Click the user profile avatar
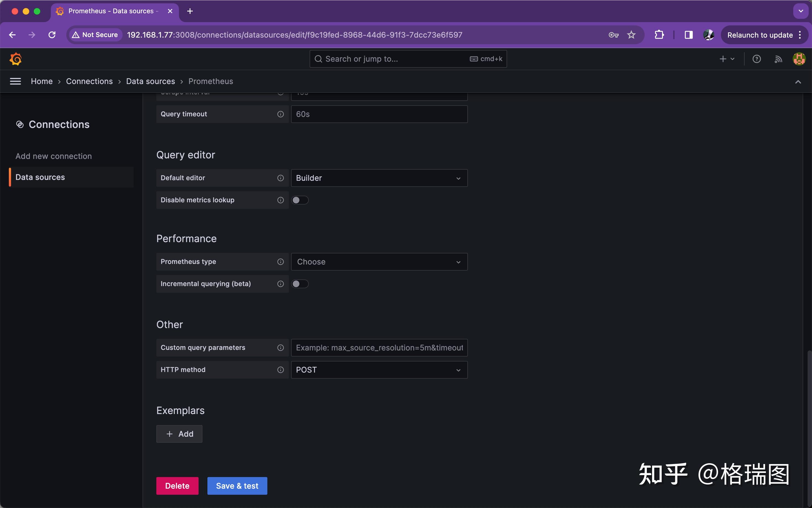 coord(799,59)
